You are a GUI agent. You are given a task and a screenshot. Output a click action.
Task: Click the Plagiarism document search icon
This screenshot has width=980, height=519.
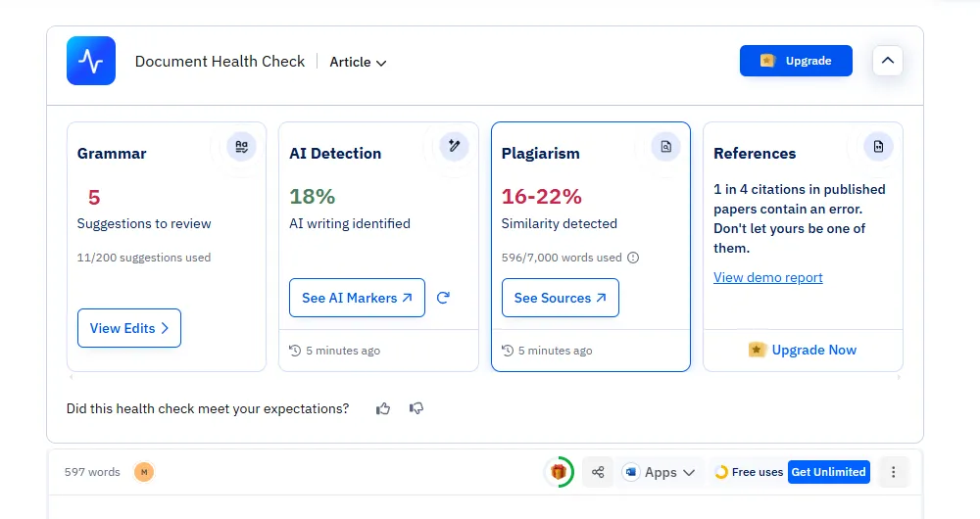click(665, 146)
